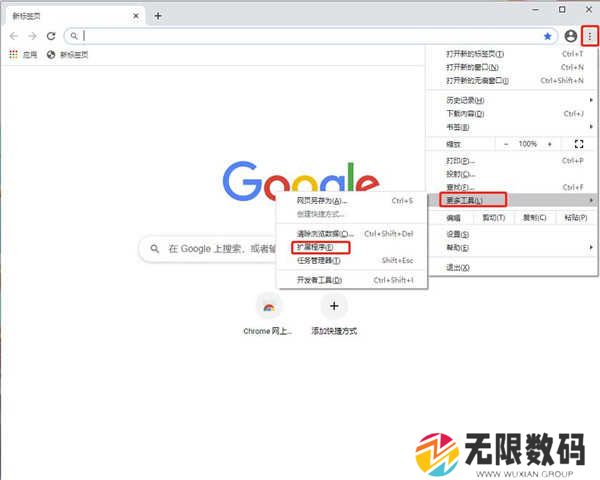
Task: Click the search magnifier in Google box
Action: click(x=155, y=249)
